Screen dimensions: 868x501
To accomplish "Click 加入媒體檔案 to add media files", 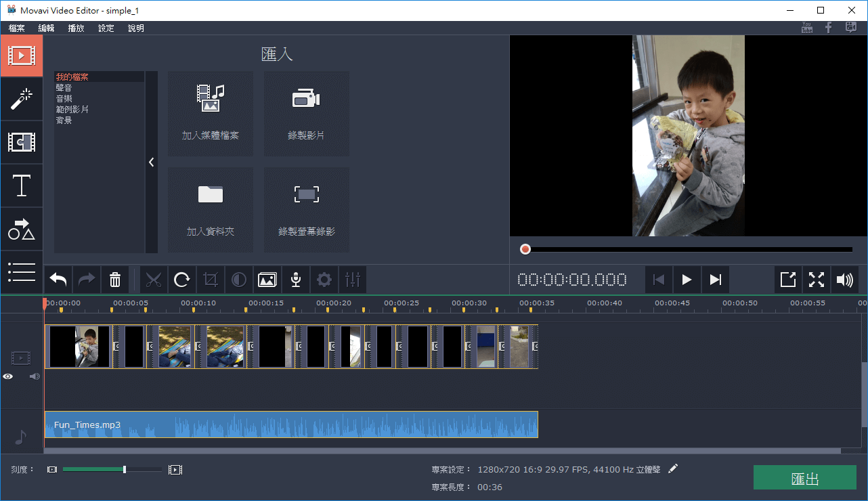I will pos(211,114).
